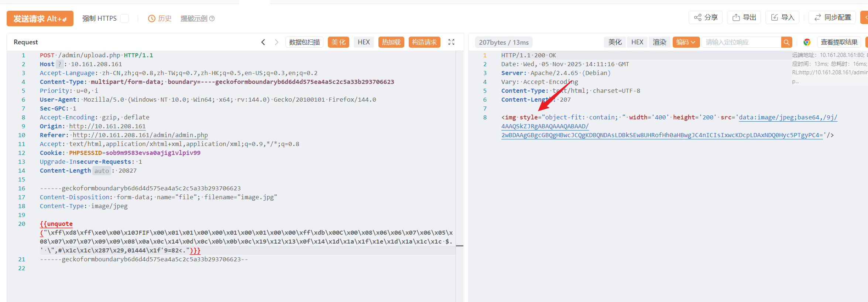
Task: Go to previous request with left arrow
Action: pos(263,42)
